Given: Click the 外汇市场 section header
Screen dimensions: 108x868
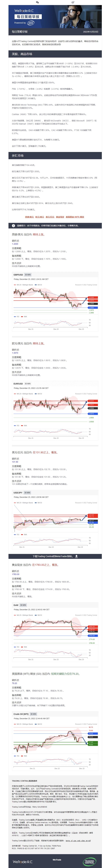Looking at the screenshot, I should tap(55, 156).
